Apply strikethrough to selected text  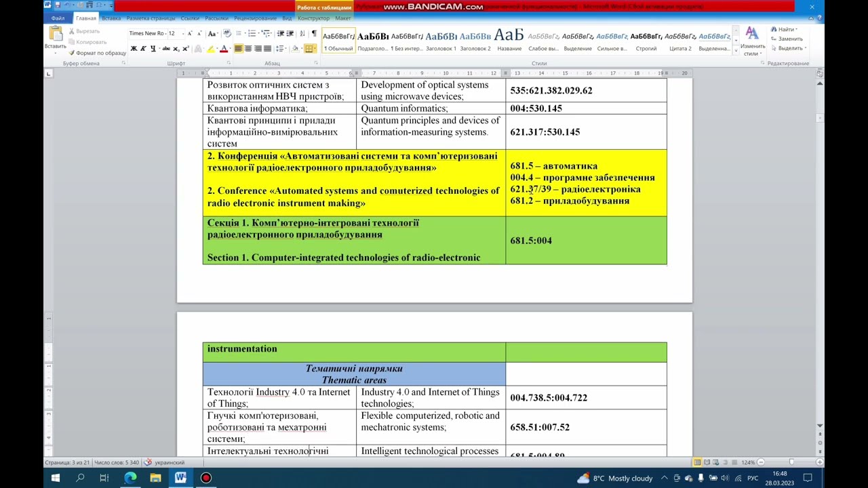[165, 49]
